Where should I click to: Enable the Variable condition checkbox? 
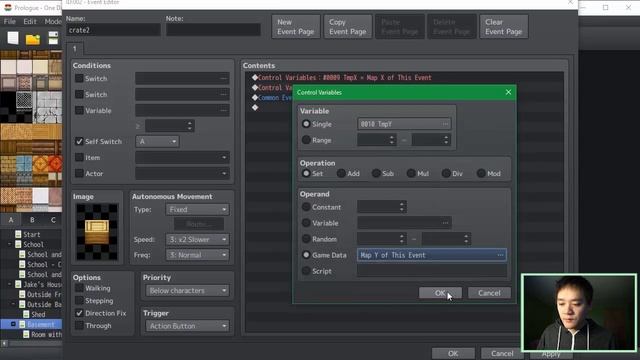pyautogui.click(x=79, y=110)
